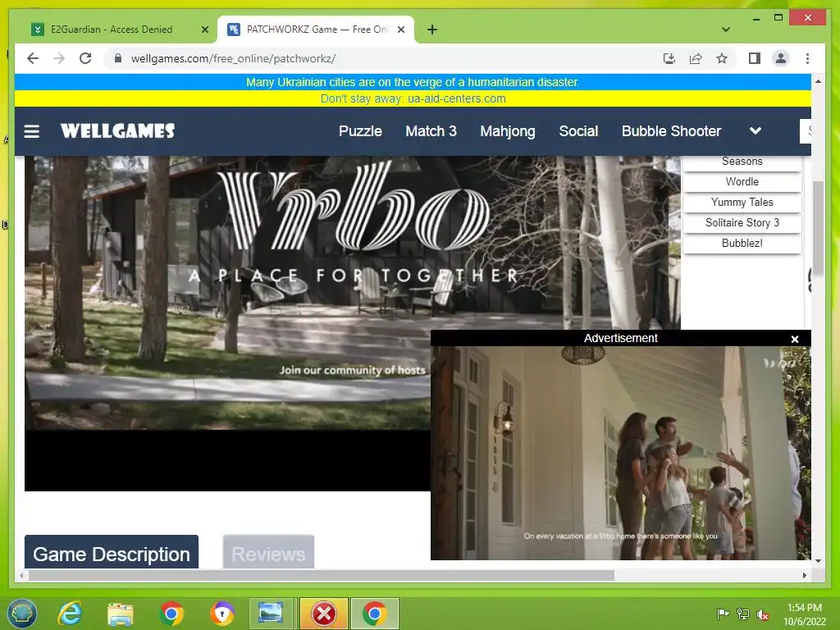The width and height of the screenshot is (840, 630).
Task: Open the ua-aid-centers.com link
Action: click(x=456, y=98)
